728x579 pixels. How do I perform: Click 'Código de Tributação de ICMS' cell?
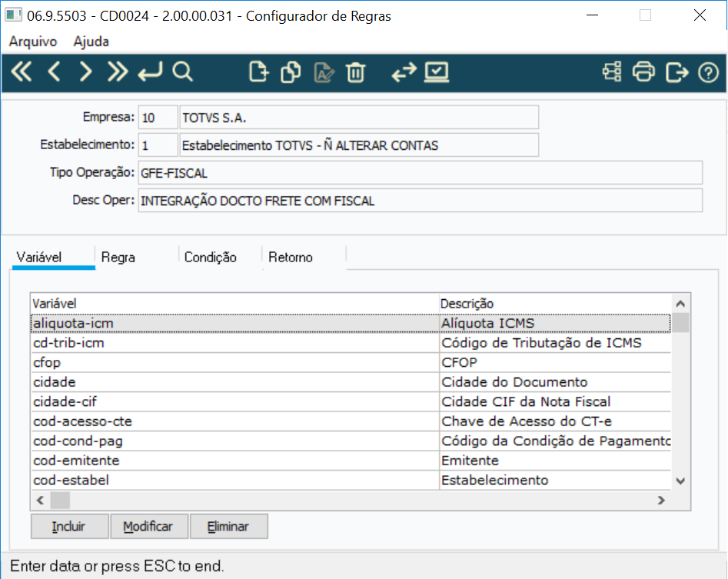point(555,343)
